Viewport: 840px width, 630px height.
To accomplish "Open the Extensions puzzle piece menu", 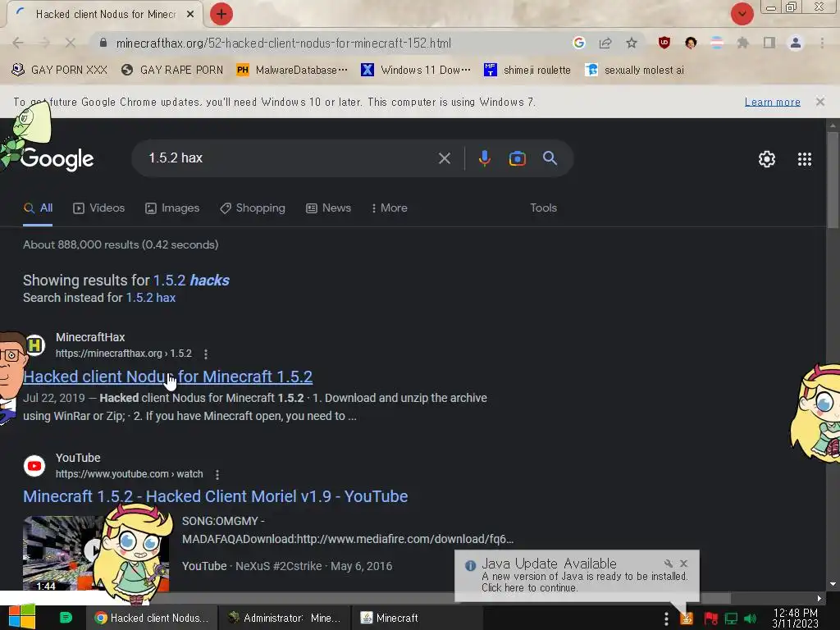I will tap(742, 43).
